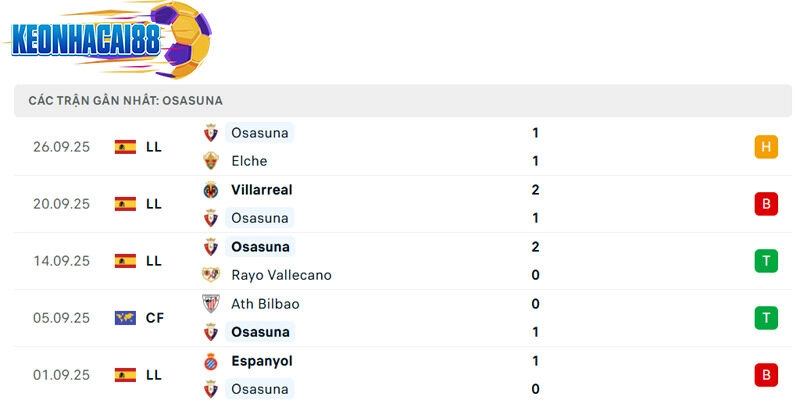800x400 pixels.
Task: Click the KEONHACAI88 logo
Action: [108, 38]
